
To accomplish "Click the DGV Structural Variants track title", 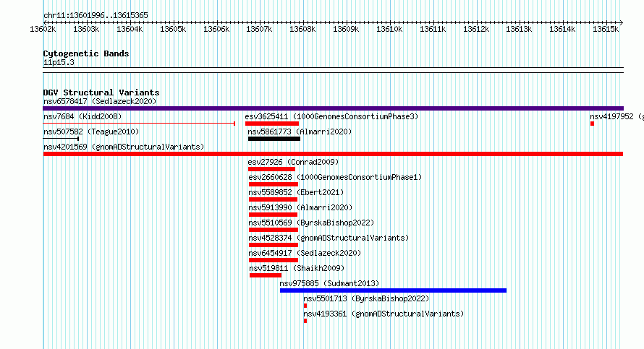I will pos(101,92).
